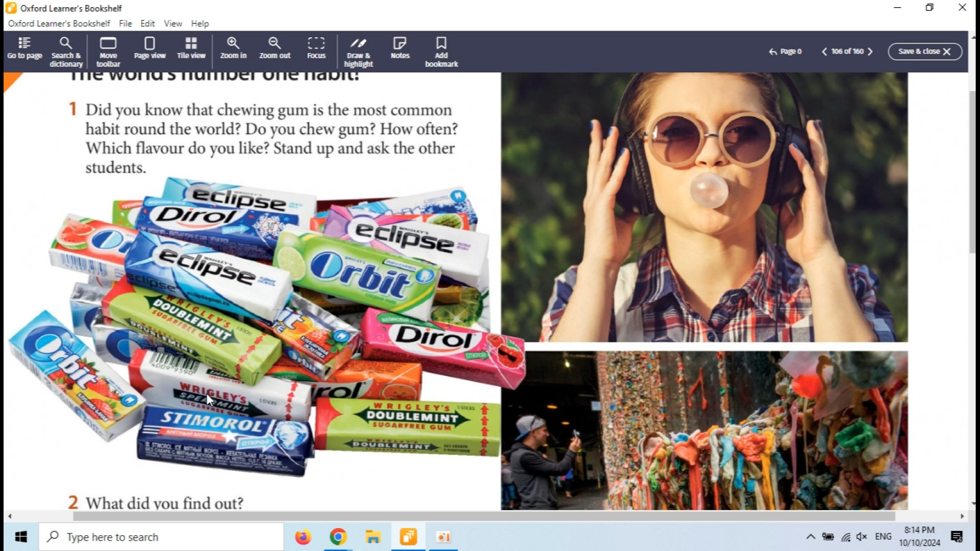The height and width of the screenshot is (551, 980).
Task: Open the Help menu
Action: tap(200, 23)
